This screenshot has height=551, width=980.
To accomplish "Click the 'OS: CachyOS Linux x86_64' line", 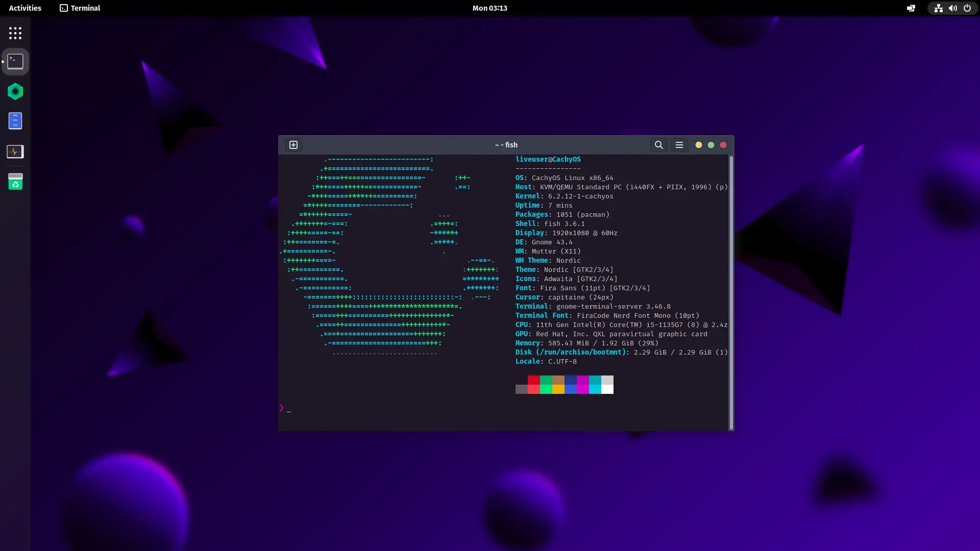I will pos(564,178).
